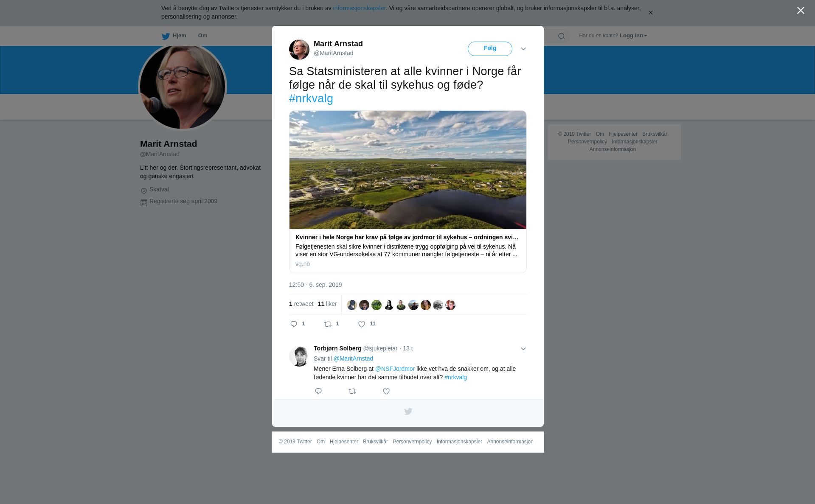The width and height of the screenshot is (815, 504).
Task: Go to Hjem in top navigation
Action: point(174,36)
